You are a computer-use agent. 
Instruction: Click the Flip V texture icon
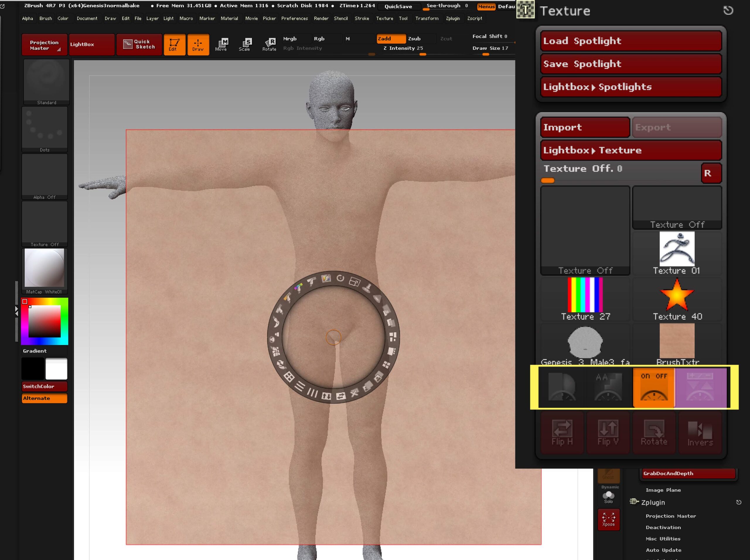point(608,433)
